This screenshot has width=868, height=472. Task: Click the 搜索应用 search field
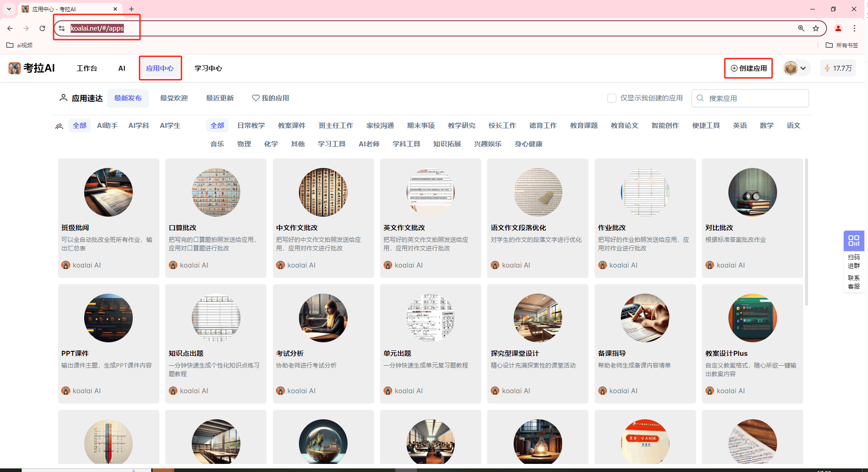coord(750,98)
